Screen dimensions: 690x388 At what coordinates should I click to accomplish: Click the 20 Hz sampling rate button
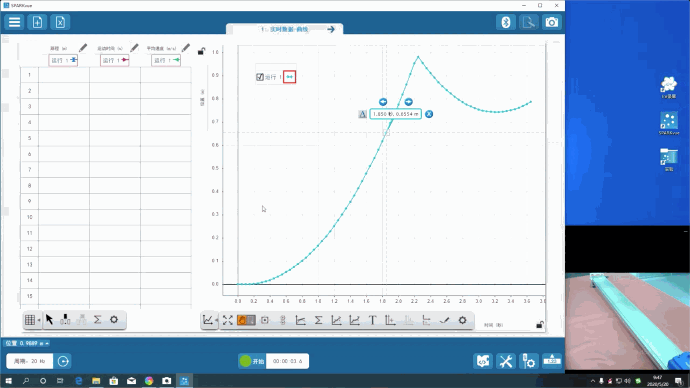pyautogui.click(x=29, y=361)
